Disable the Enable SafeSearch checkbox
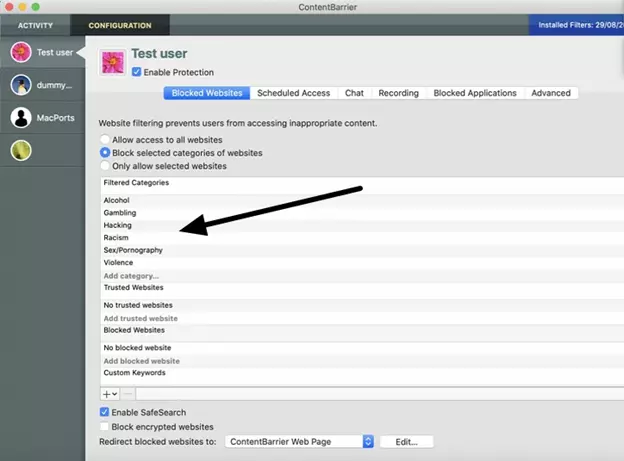The width and height of the screenshot is (624, 461). point(105,412)
